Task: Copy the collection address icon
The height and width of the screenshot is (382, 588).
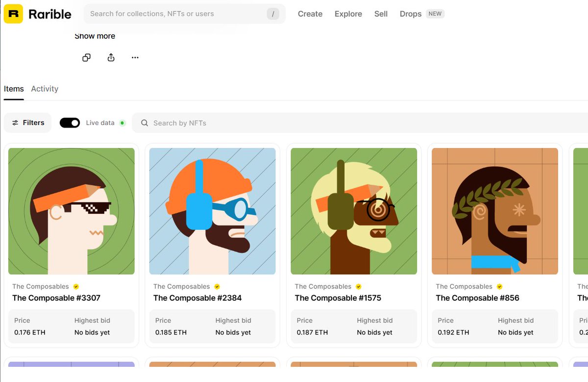Action: [x=86, y=57]
